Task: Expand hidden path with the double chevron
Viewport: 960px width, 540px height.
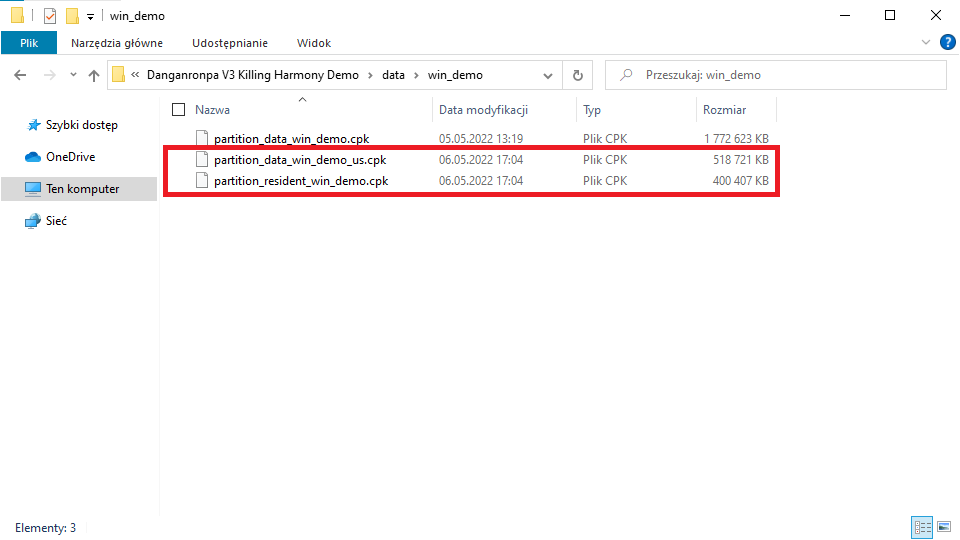Action: pyautogui.click(x=135, y=75)
